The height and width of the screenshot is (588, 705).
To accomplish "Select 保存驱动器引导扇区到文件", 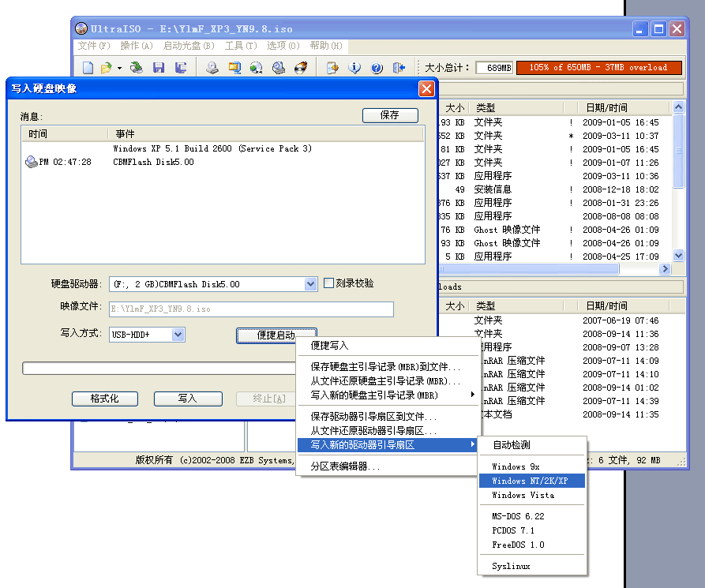I will pos(387,417).
